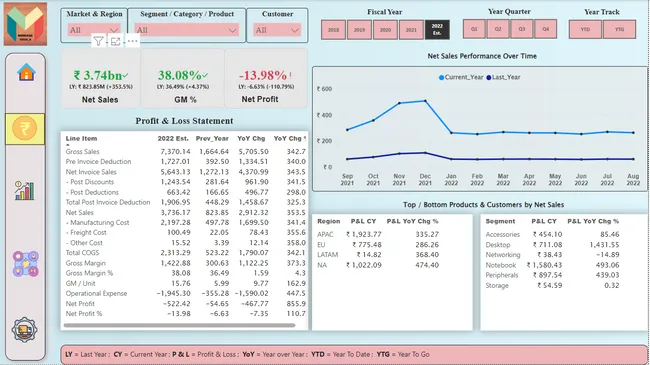Filter by quarter Q2

click(498, 29)
